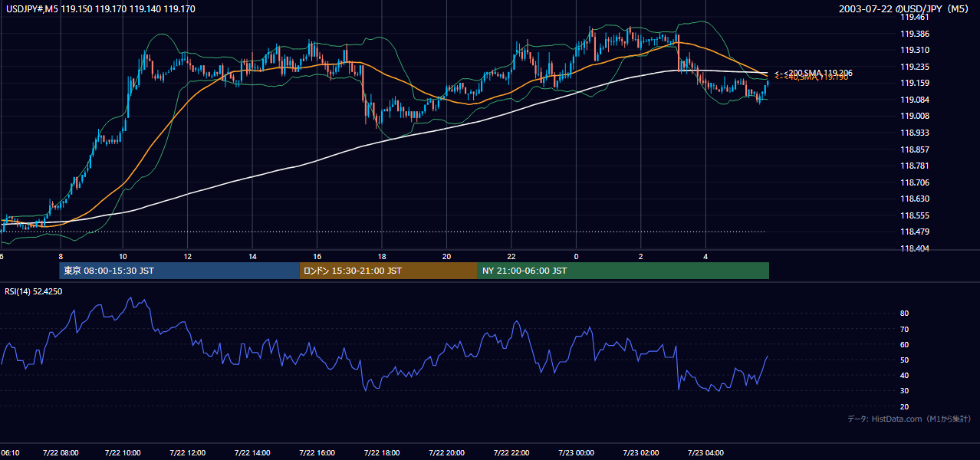Click hour label 2 below the price chart
The width and height of the screenshot is (980, 460).
[x=640, y=256]
